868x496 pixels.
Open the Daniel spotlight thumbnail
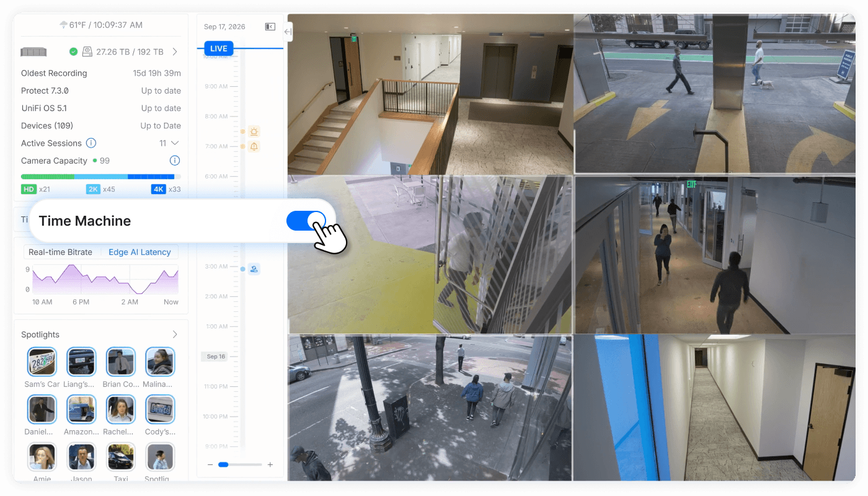tap(42, 409)
